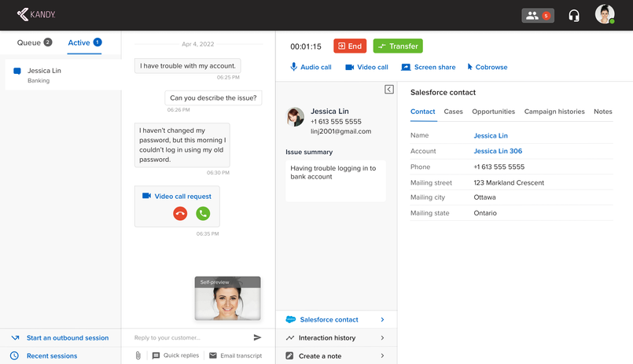Click message "I have trouble with my account."
The height and width of the screenshot is (364, 633).
coord(188,66)
